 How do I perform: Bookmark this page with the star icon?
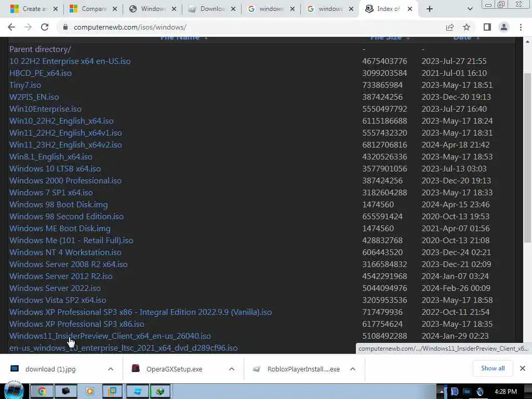[467, 27]
